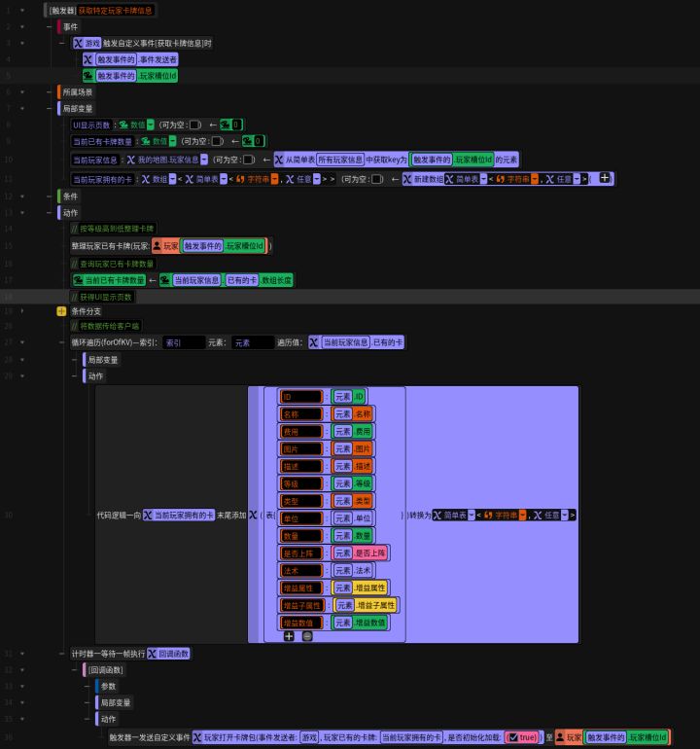
Task: Click the 索引 input field in loop
Action: pyautogui.click(x=184, y=342)
